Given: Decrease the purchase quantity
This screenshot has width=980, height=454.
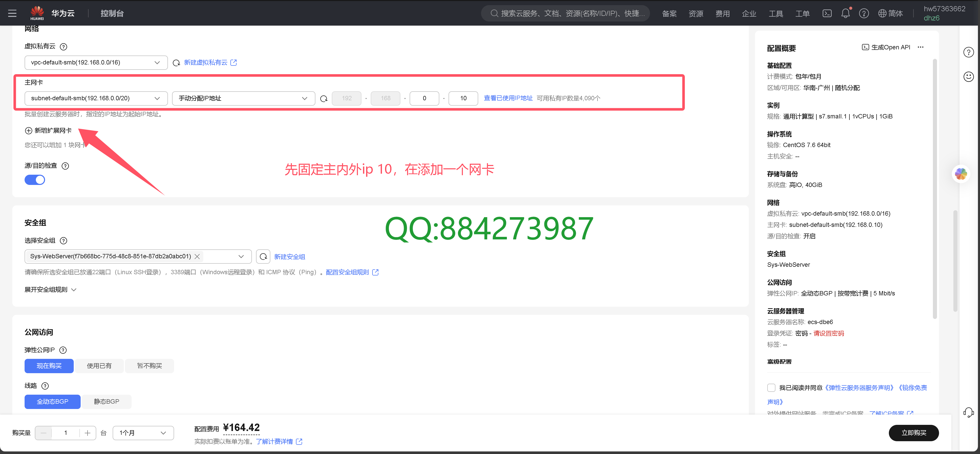Looking at the screenshot, I should coord(43,433).
